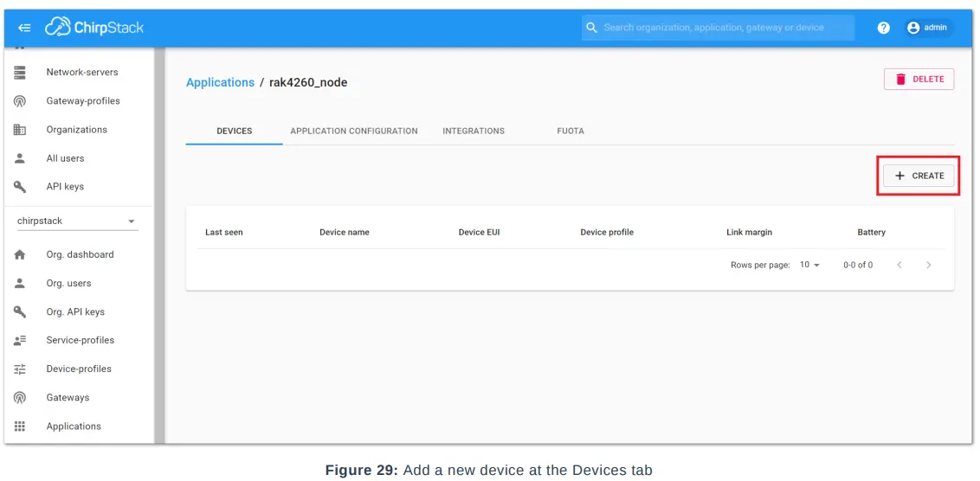Click the Service-profiles icon

(20, 340)
